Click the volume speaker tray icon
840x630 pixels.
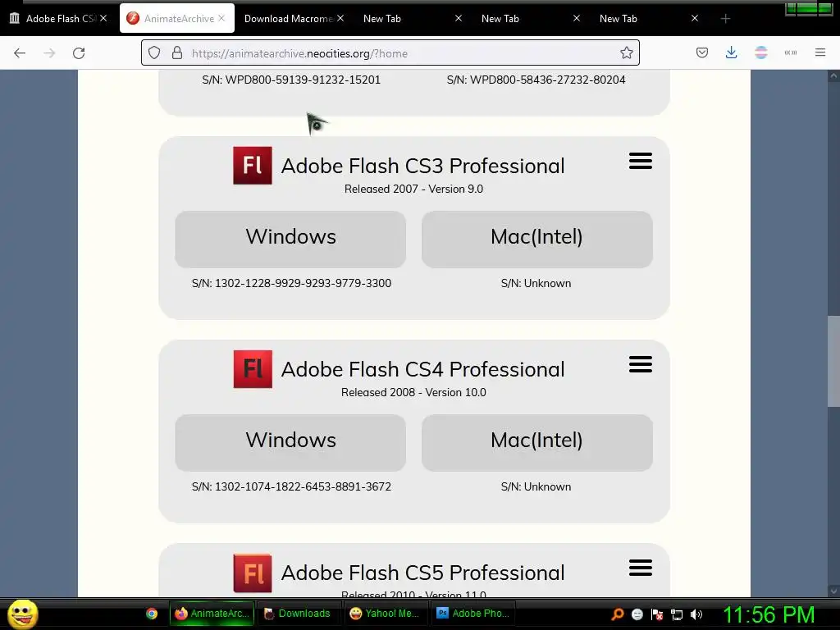point(696,614)
